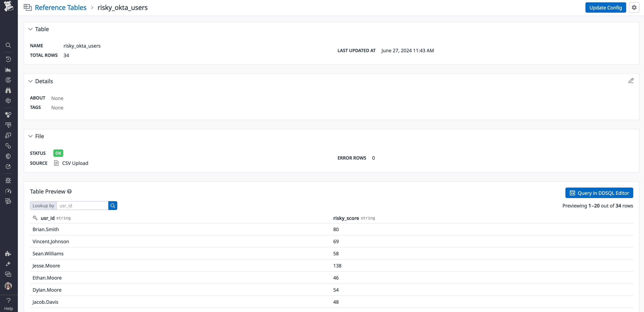Click the Watchdog binoculars icon
Image resolution: width=644 pixels, height=312 pixels.
pyautogui.click(x=8, y=90)
